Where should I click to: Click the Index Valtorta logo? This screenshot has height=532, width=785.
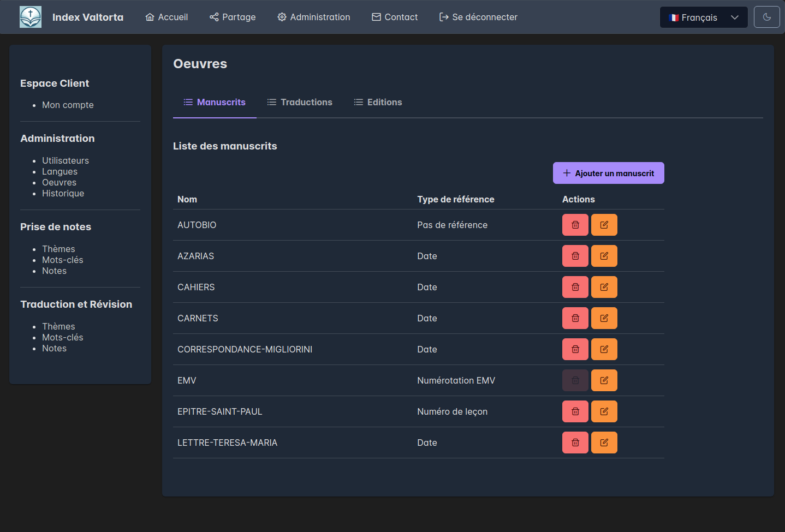click(31, 17)
